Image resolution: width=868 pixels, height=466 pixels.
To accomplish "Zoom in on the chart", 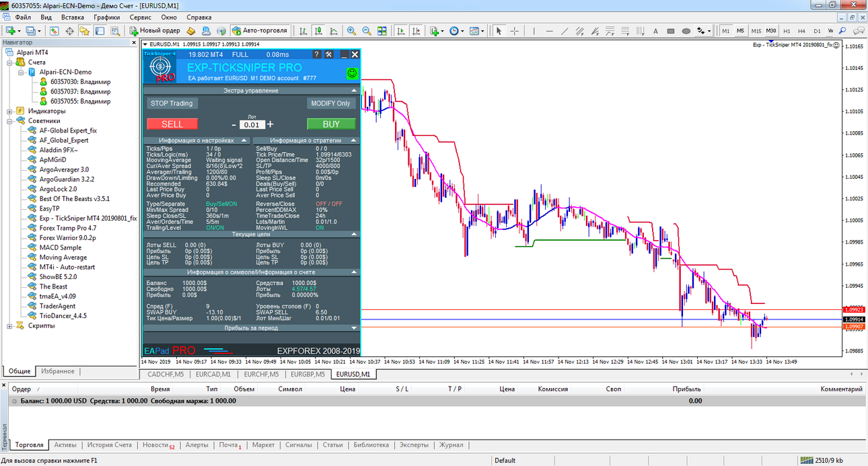I will click(x=351, y=31).
